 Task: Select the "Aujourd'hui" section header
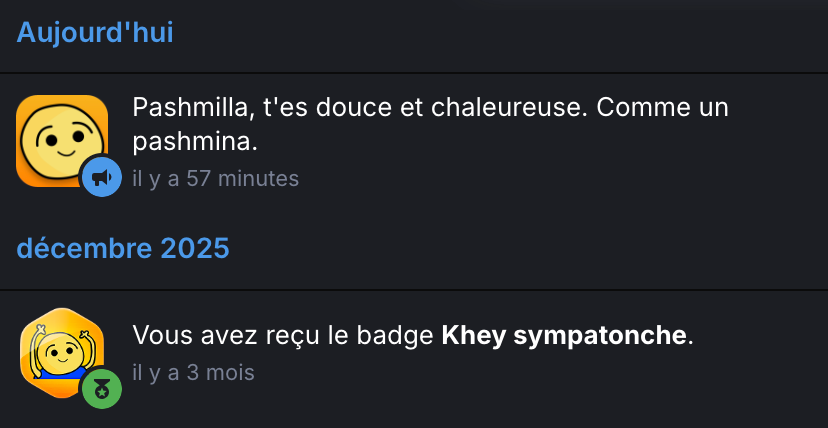click(95, 32)
